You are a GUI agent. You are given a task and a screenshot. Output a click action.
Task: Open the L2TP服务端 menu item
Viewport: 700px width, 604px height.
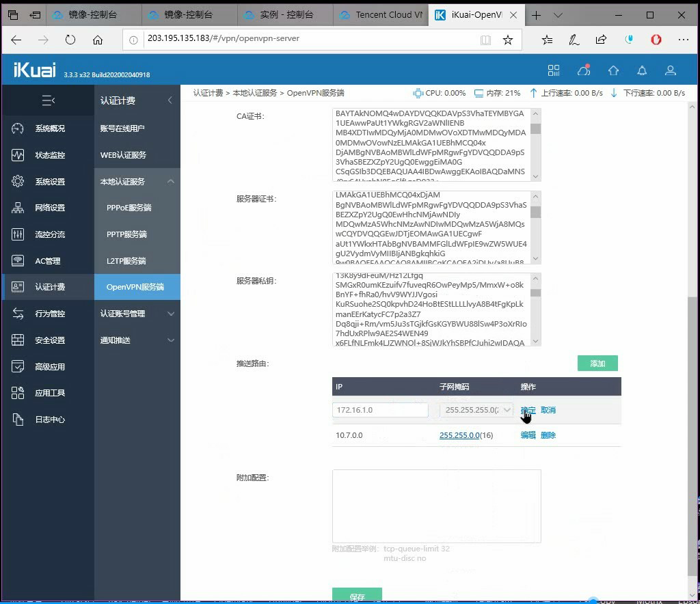(127, 261)
